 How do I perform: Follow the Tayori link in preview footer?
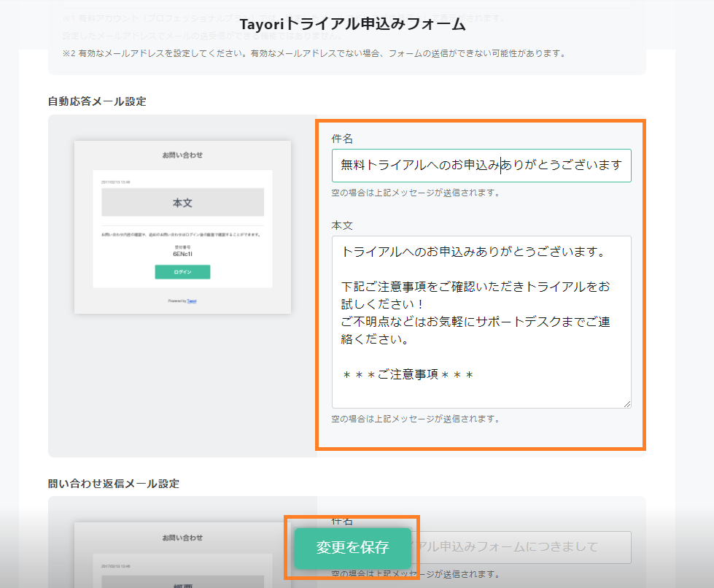[192, 301]
